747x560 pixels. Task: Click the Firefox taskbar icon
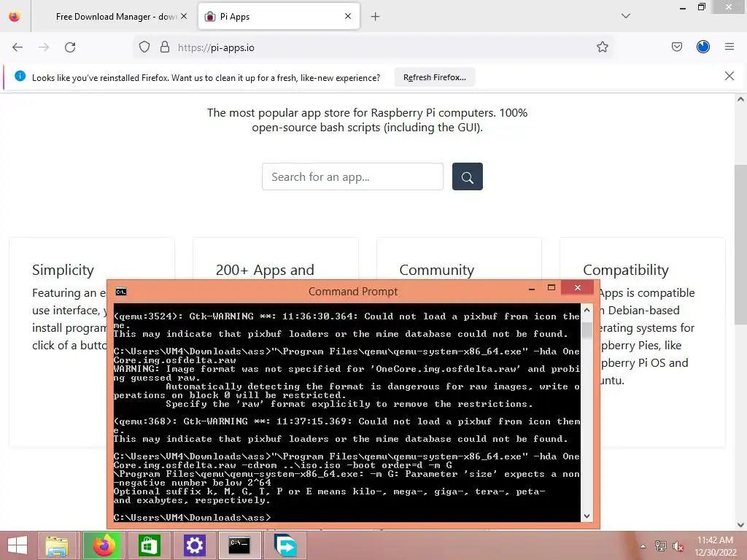(x=104, y=545)
